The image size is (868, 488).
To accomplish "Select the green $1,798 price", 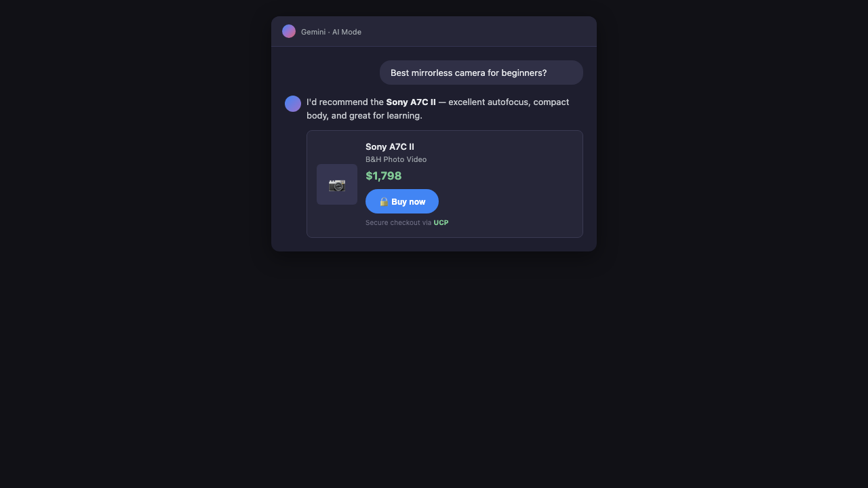I will point(384,176).
